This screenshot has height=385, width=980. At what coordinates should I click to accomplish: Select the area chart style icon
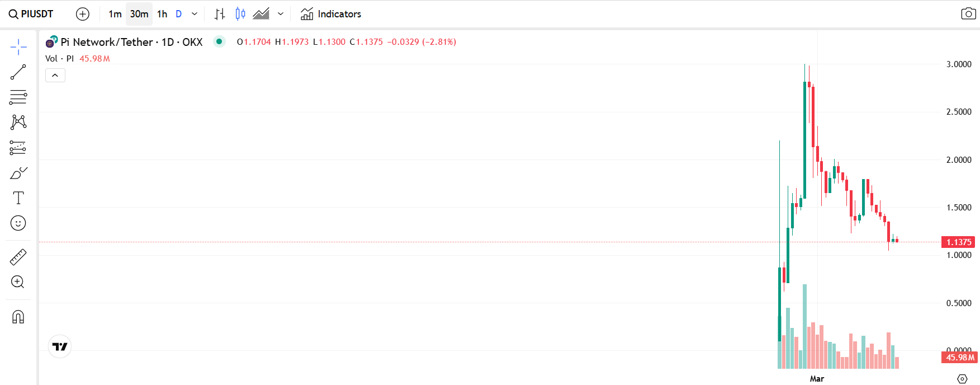[x=261, y=14]
